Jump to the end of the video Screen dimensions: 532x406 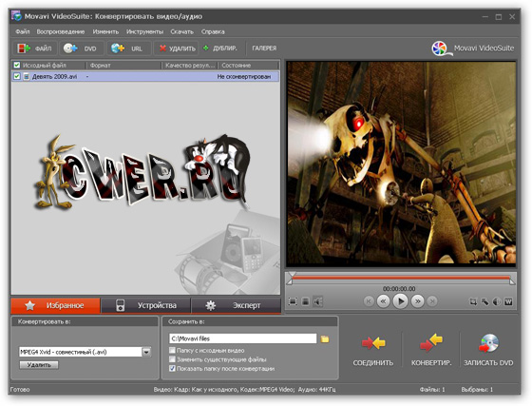click(432, 301)
